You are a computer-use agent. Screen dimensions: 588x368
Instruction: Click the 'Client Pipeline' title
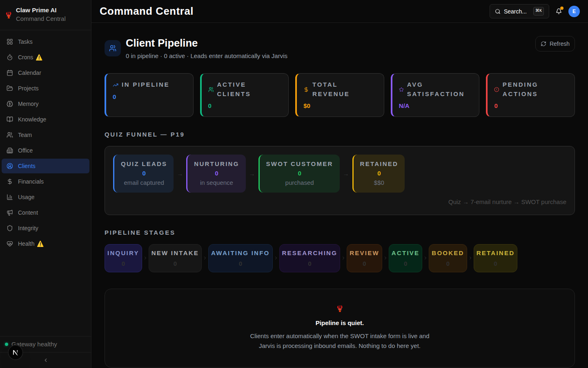pos(162,43)
